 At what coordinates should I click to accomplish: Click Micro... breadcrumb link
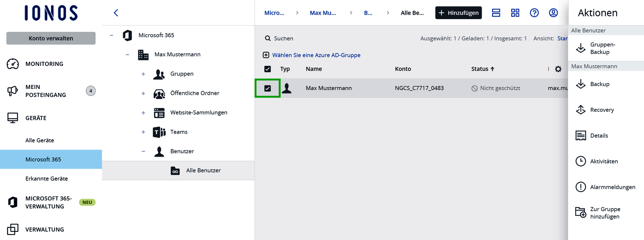click(274, 13)
